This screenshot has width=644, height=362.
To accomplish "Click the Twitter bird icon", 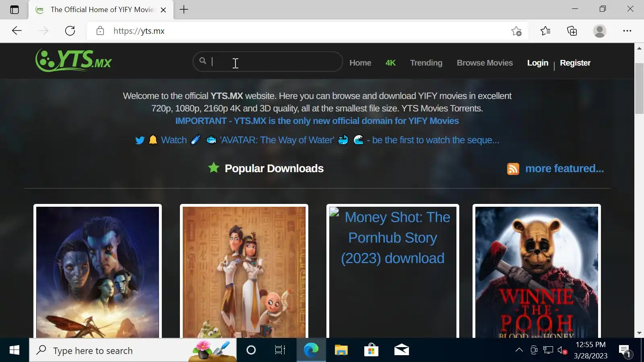I will [x=140, y=140].
